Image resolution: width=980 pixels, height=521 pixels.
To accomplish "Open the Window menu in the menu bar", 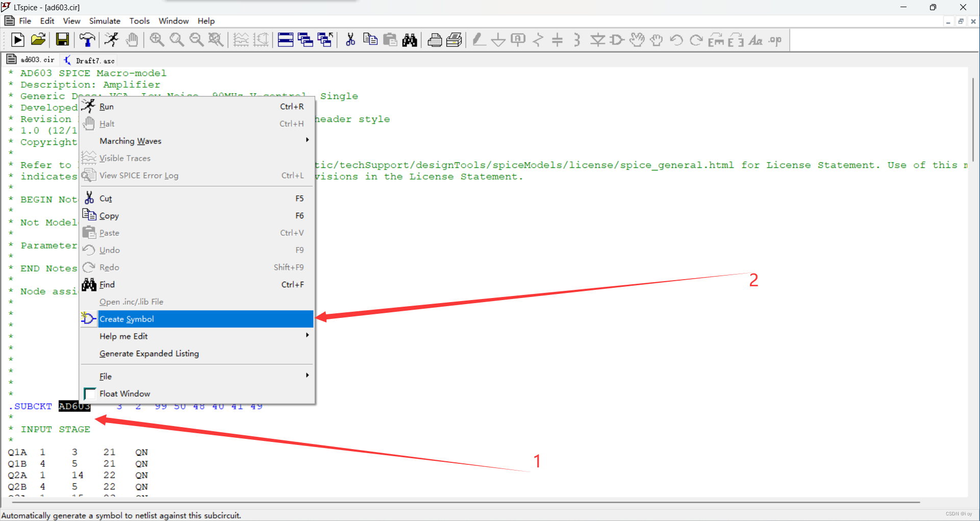I will tap(173, 21).
